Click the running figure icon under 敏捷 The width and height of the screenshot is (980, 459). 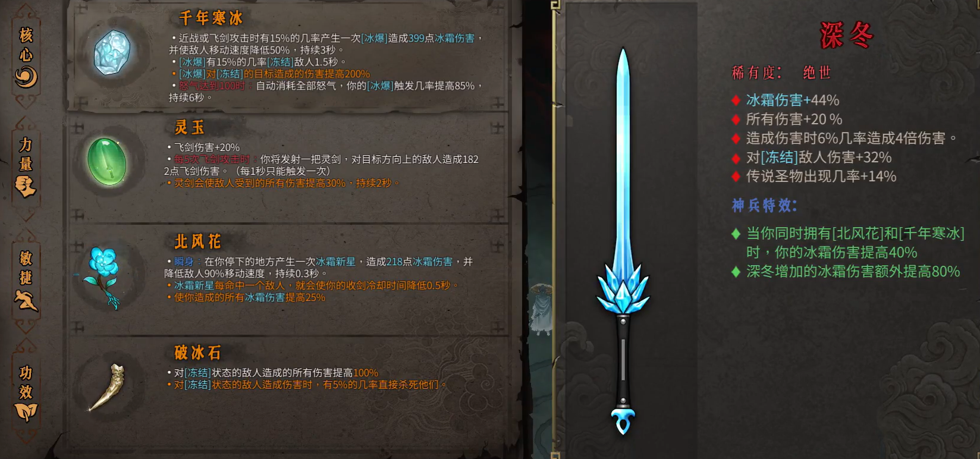tap(26, 300)
